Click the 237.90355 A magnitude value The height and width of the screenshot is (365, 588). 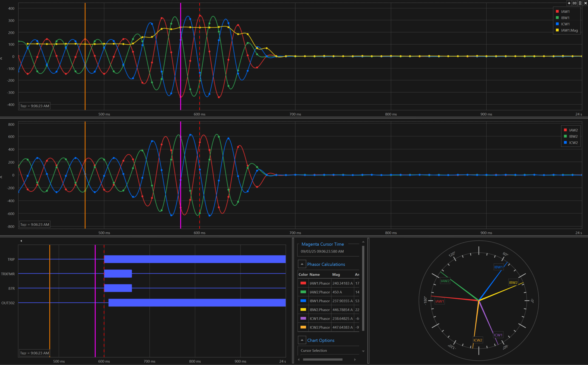342,301
